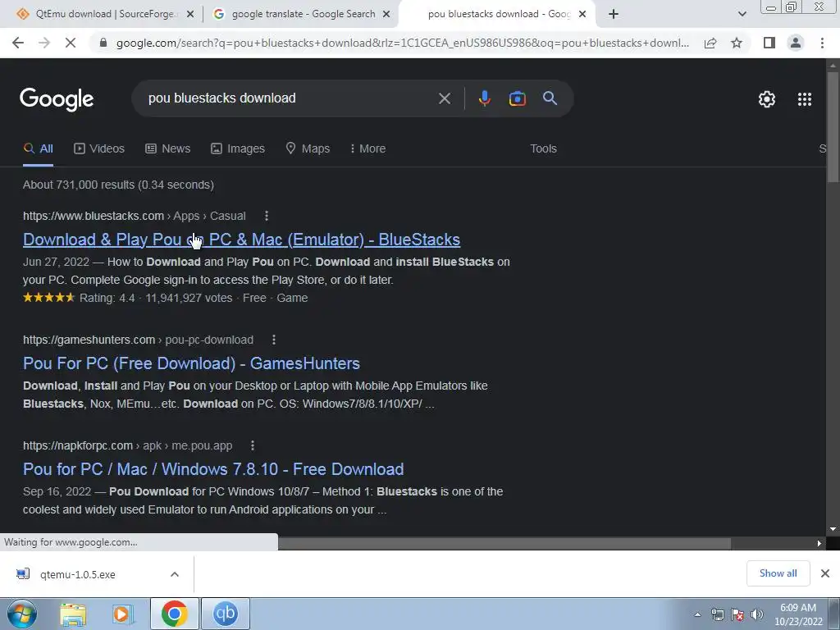Close the pou bluestacks download tab
Image resolution: width=840 pixels, height=630 pixels.
tap(583, 15)
